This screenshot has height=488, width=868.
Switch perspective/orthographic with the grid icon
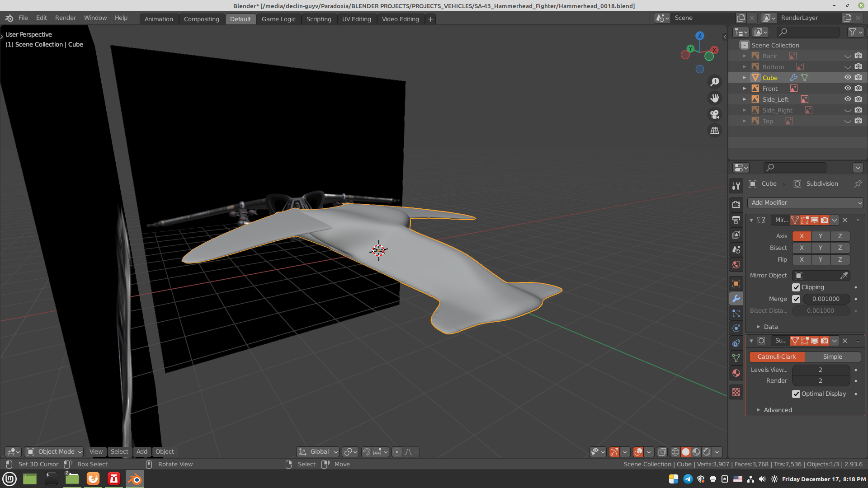(715, 131)
